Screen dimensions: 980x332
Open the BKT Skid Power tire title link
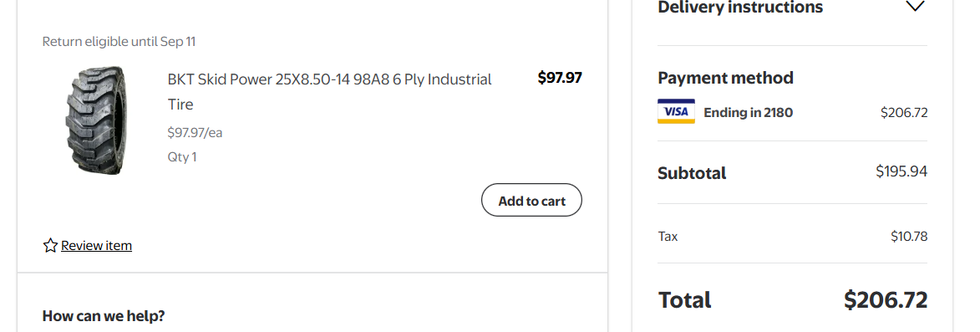pos(329,92)
